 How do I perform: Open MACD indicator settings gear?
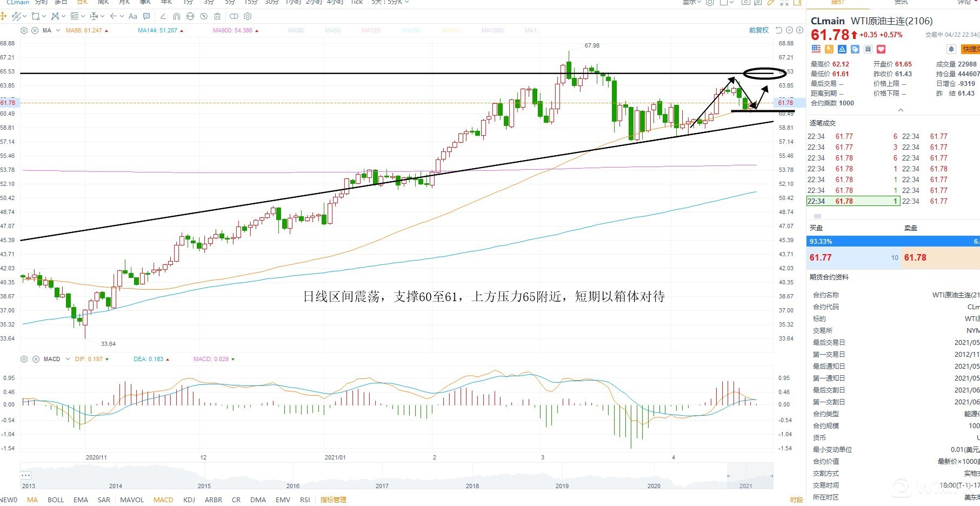[24, 359]
